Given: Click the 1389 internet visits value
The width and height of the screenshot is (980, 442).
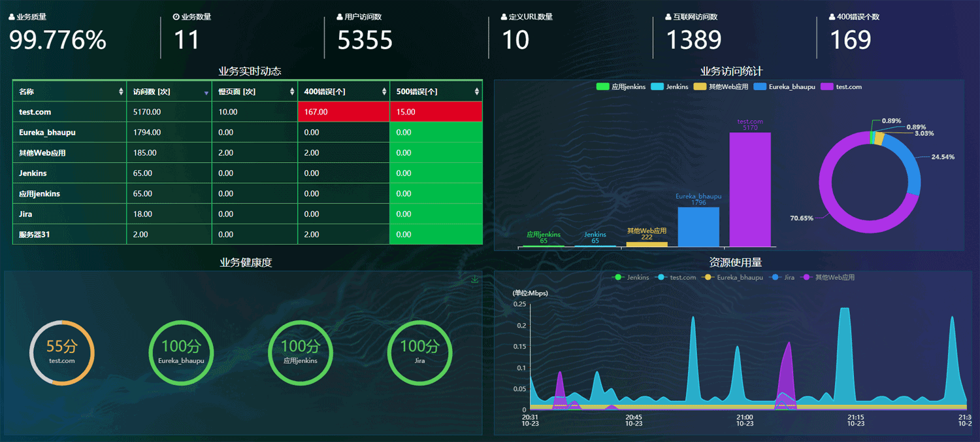Looking at the screenshot, I should [x=693, y=41].
